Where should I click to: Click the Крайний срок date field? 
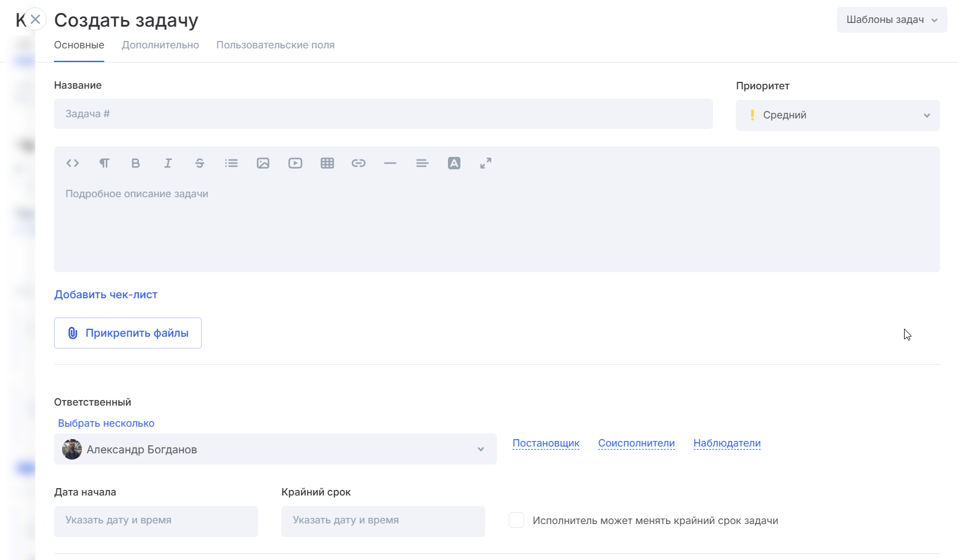tap(383, 521)
